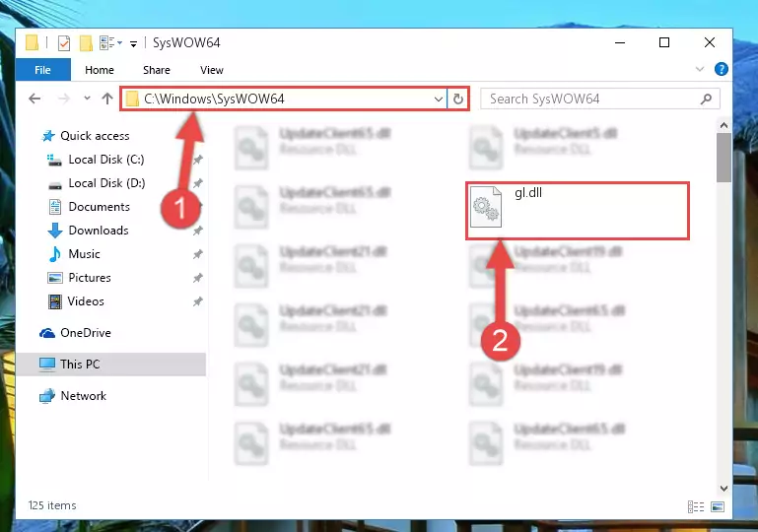
Task: Open the recent locations dropdown
Action: pos(87,99)
